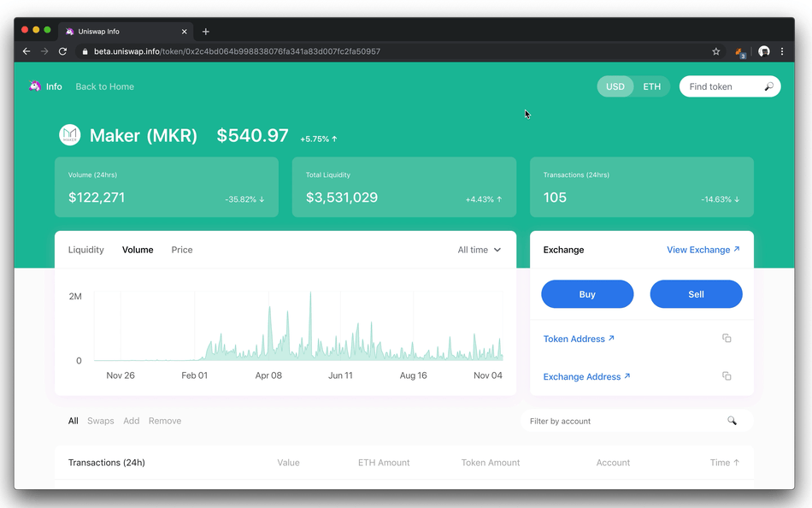Show the Liquidity chart tab
Screen dimensions: 812x508
tap(86, 250)
